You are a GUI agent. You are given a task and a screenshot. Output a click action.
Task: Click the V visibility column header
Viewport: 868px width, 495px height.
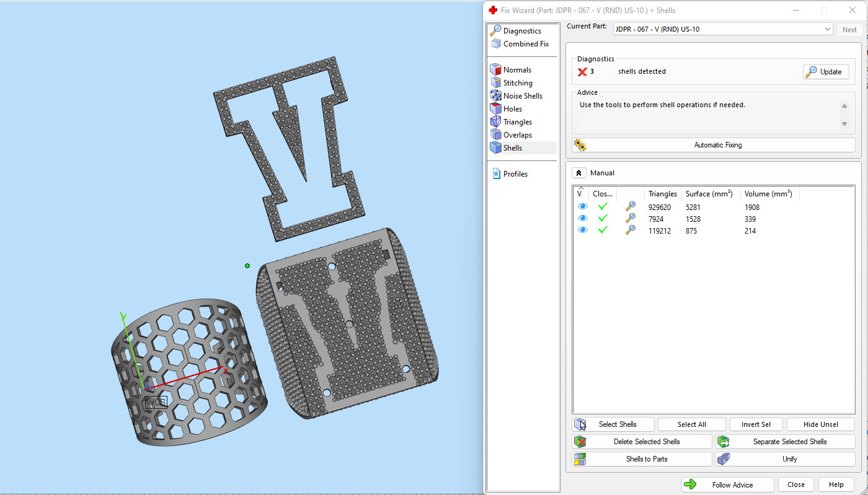[581, 194]
